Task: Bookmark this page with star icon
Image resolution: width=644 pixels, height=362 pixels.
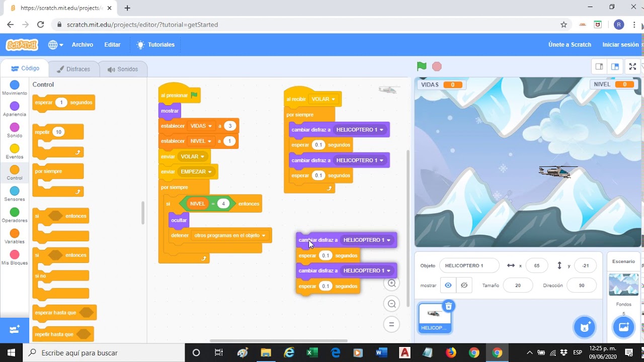Action: pyautogui.click(x=564, y=24)
